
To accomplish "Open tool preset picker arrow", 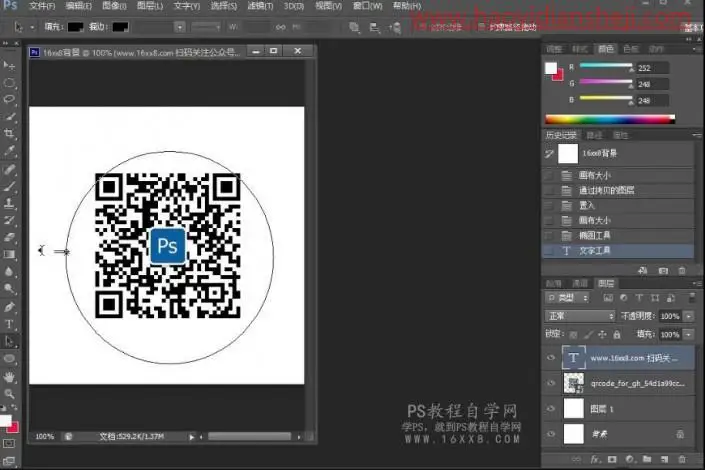I will 32,27.
